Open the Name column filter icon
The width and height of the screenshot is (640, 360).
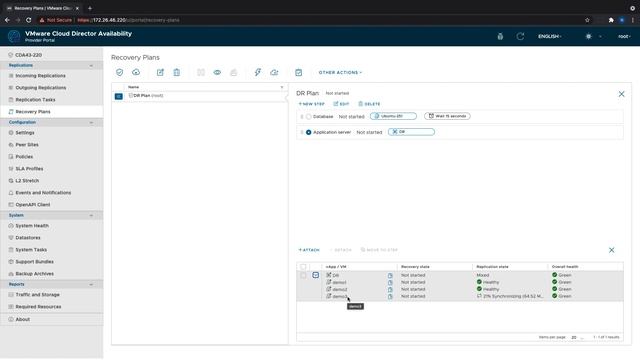point(282,87)
